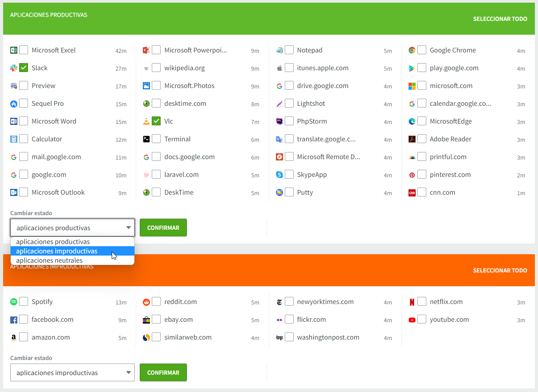Check the Microsoft Excel checkbox

click(x=24, y=50)
